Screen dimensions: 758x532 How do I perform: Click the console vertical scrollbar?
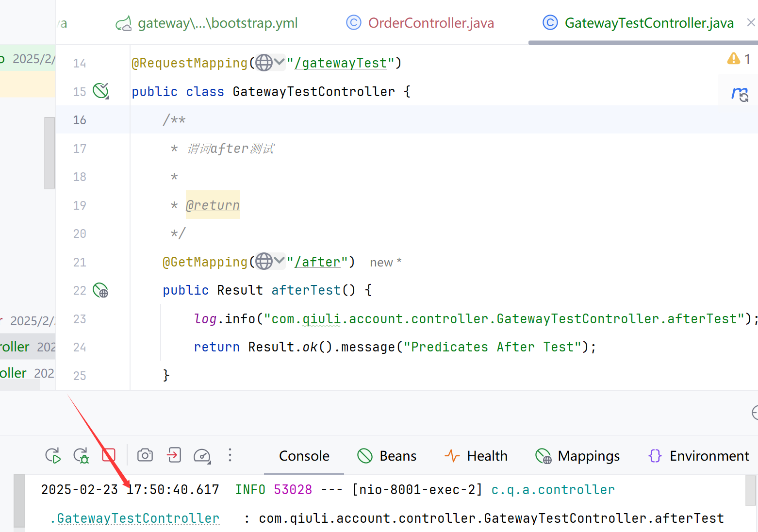point(751,490)
